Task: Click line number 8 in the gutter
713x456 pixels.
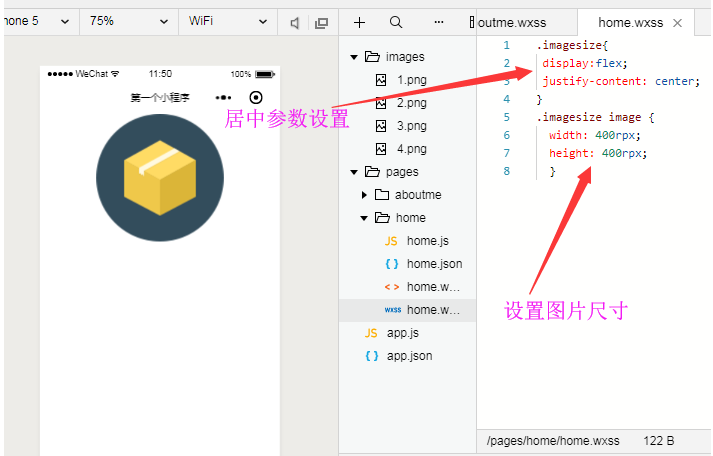Action: point(507,171)
